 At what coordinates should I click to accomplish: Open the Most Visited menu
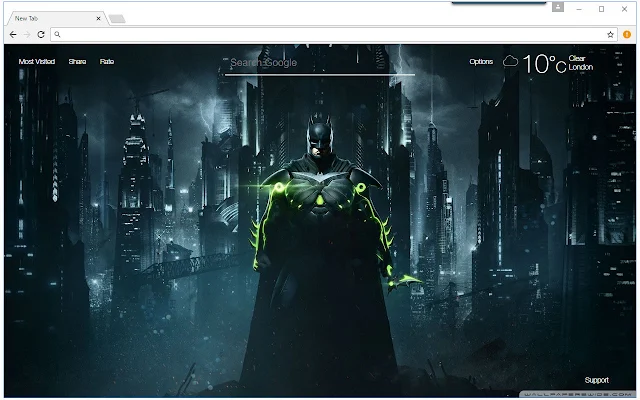37,62
